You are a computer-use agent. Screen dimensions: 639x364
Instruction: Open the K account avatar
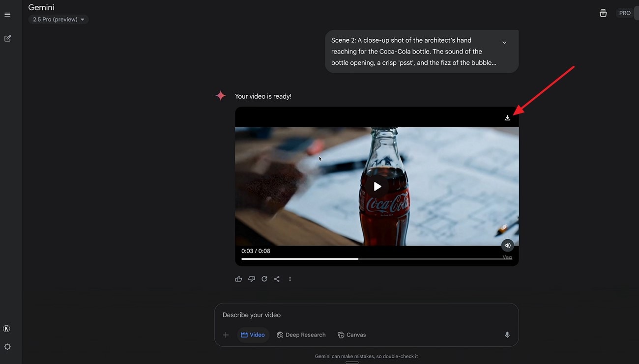click(x=7, y=329)
